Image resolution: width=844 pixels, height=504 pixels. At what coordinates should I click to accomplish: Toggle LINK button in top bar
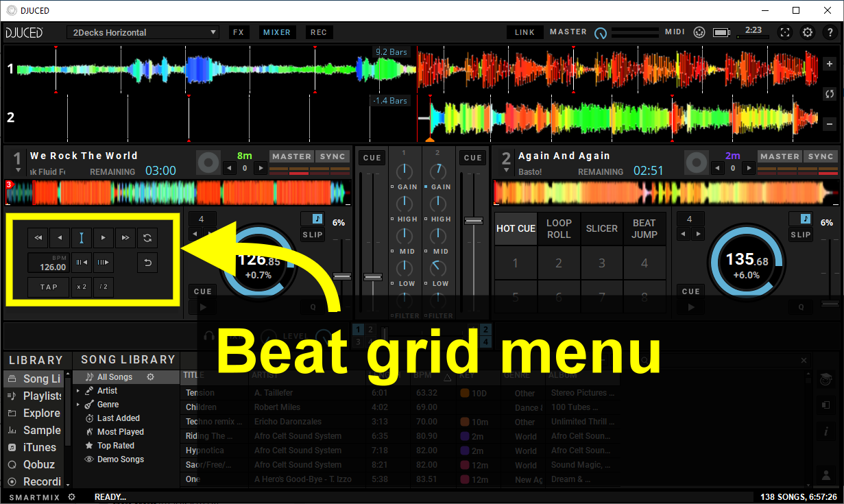tap(525, 32)
